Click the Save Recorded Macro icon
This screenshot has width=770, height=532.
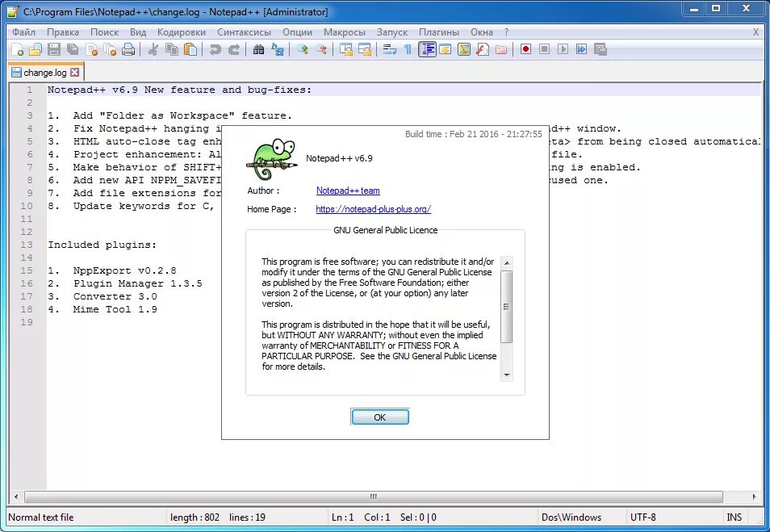click(601, 49)
